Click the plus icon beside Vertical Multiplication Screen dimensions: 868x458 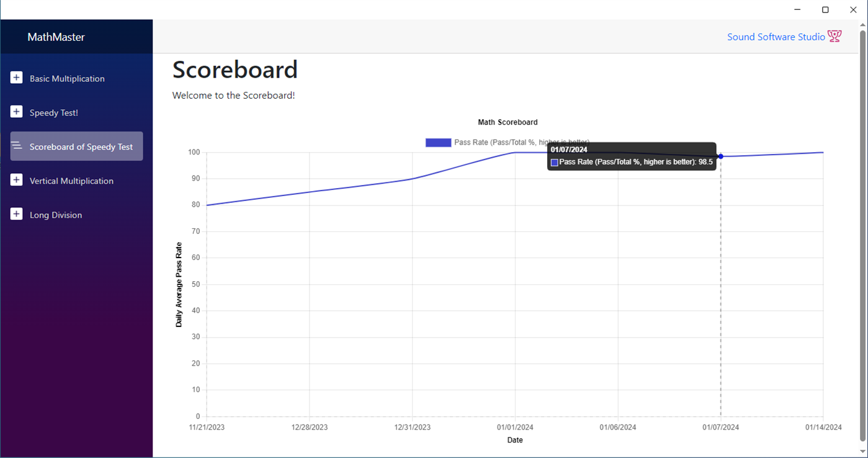[x=17, y=180]
